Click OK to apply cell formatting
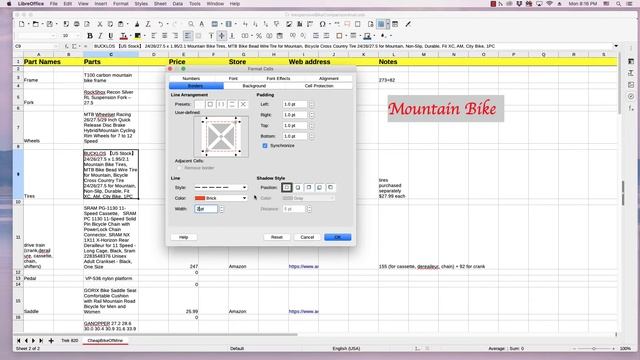Viewport: 640px width, 360px height. click(x=338, y=237)
